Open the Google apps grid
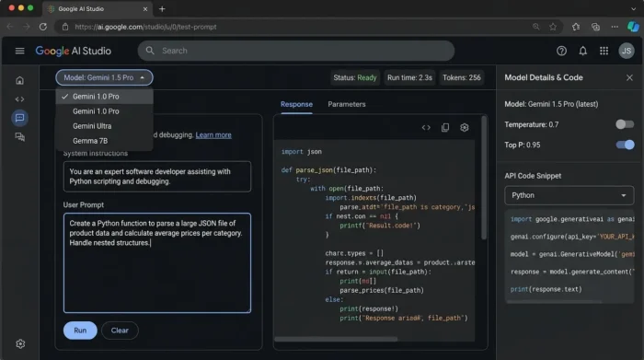The image size is (644, 360). (604, 51)
